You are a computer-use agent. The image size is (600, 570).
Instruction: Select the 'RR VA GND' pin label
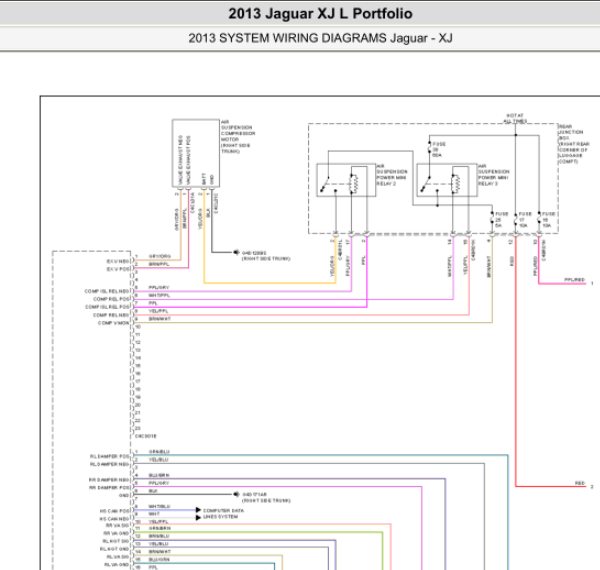(116, 533)
